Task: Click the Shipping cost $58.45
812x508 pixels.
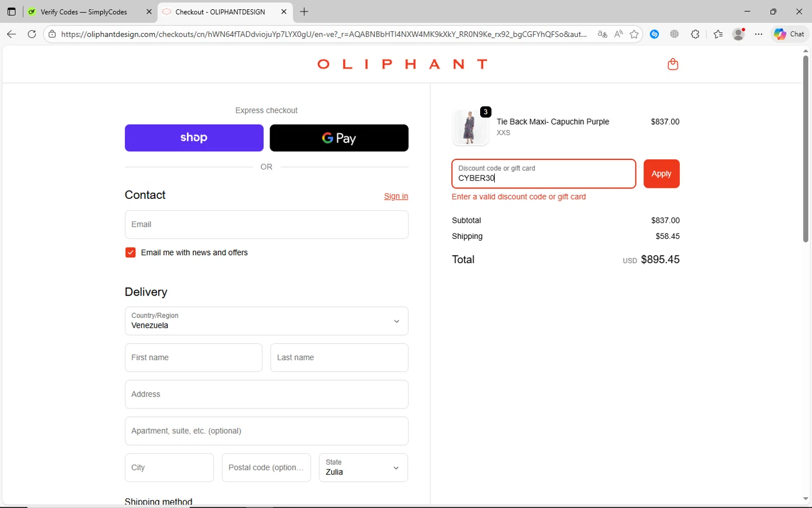Action: click(667, 236)
